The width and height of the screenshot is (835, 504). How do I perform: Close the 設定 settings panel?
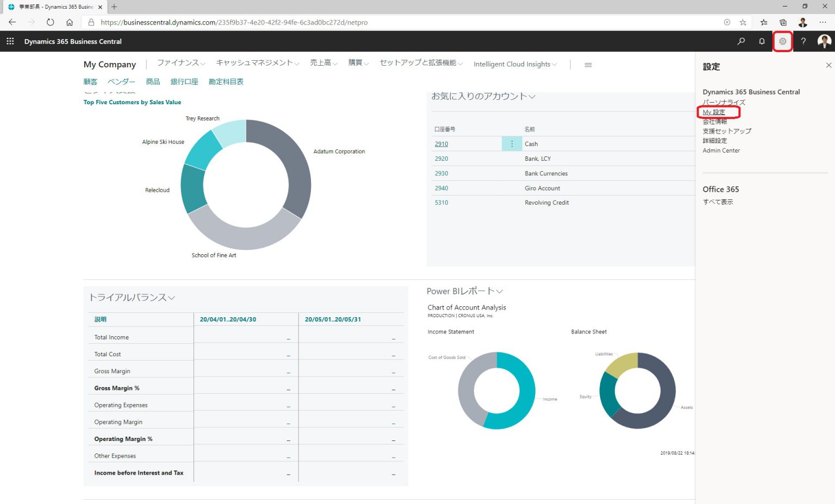click(x=828, y=65)
